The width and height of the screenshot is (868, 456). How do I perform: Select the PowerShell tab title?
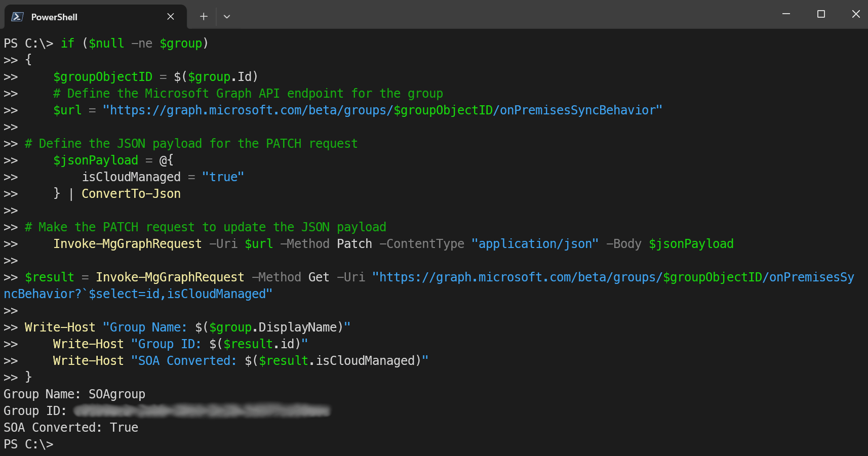54,17
